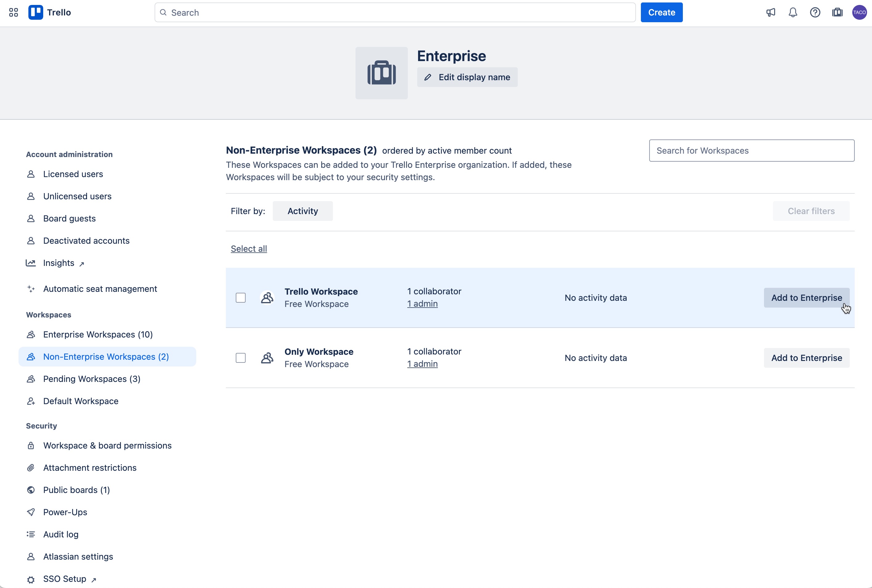
Task: Click the Trello Workspace name
Action: [321, 291]
